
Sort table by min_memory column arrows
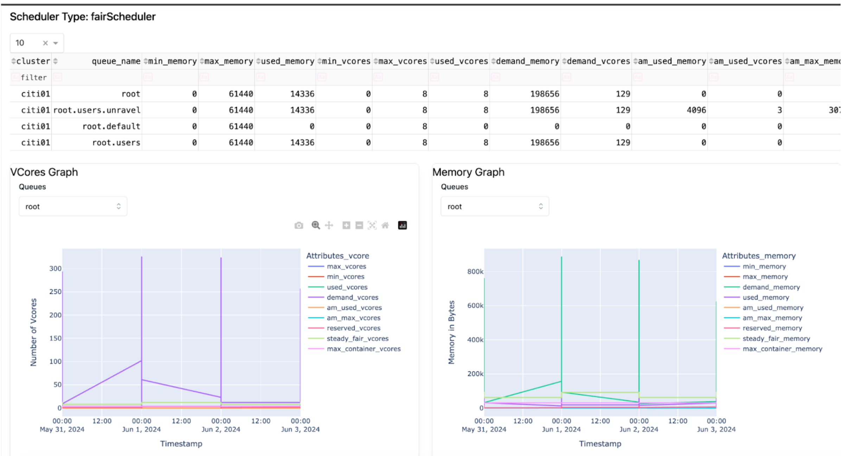pos(146,61)
